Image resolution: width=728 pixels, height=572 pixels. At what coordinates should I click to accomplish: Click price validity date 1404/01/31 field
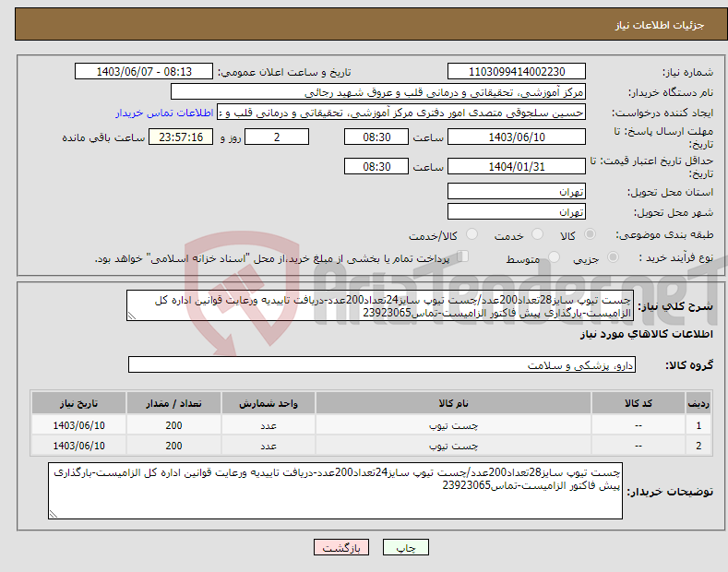(x=517, y=166)
